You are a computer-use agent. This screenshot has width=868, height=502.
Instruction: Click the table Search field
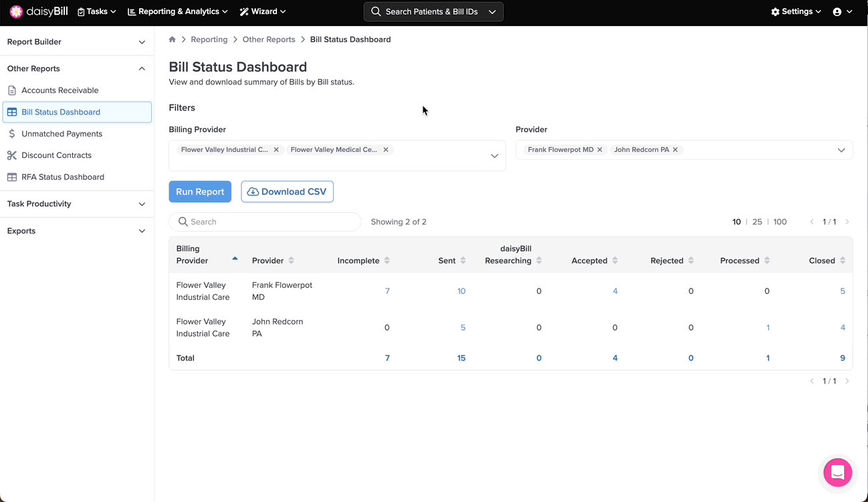271,222
